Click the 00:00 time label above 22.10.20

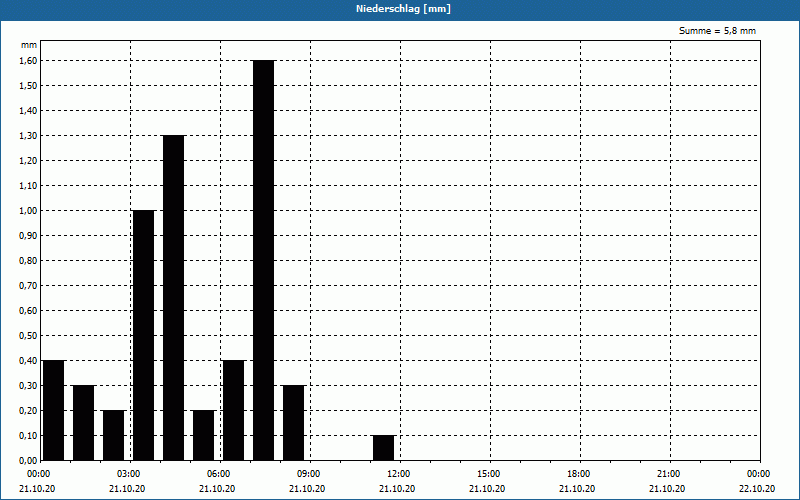click(x=759, y=474)
